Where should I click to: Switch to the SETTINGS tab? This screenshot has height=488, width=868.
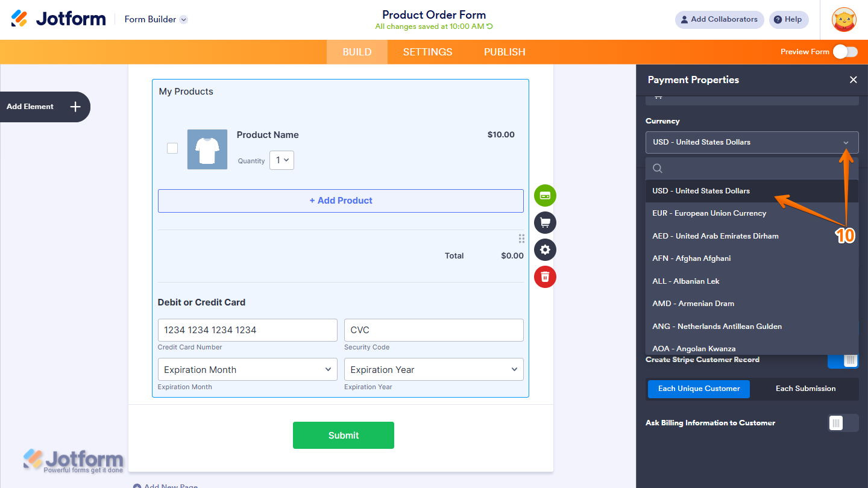pyautogui.click(x=427, y=52)
